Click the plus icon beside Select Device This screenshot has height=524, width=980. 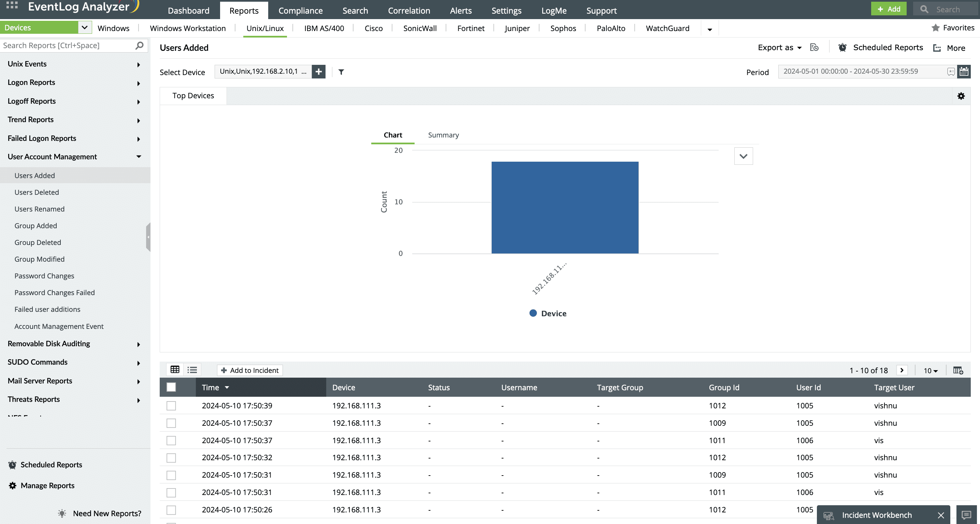coord(318,72)
